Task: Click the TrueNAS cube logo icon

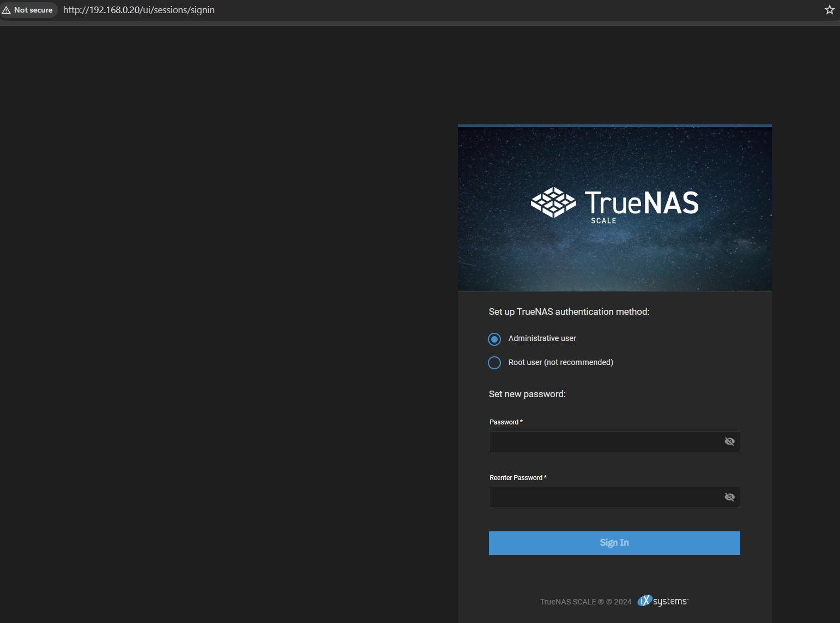Action: pyautogui.click(x=553, y=202)
